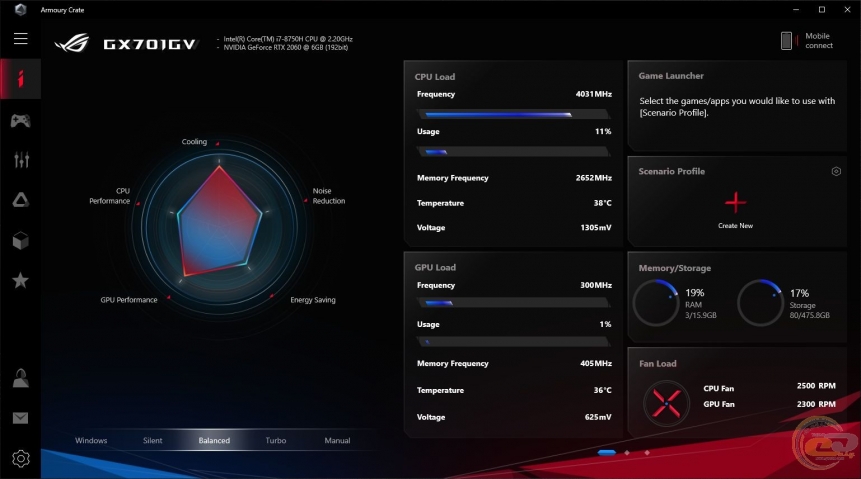Click the Intel Core i7-8750H CPU text
The width and height of the screenshot is (861, 479).
[288, 39]
